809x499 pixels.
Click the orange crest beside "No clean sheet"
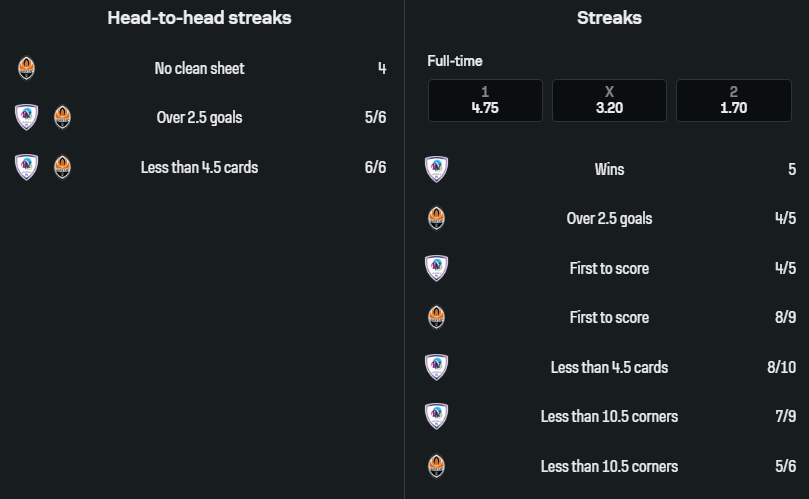27,68
